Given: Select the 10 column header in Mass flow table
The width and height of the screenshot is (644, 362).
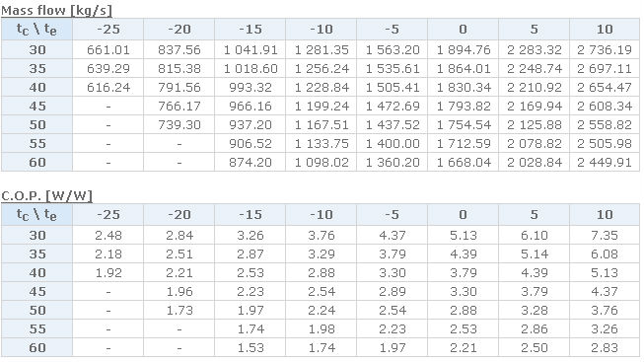Looking at the screenshot, I should point(605,30).
